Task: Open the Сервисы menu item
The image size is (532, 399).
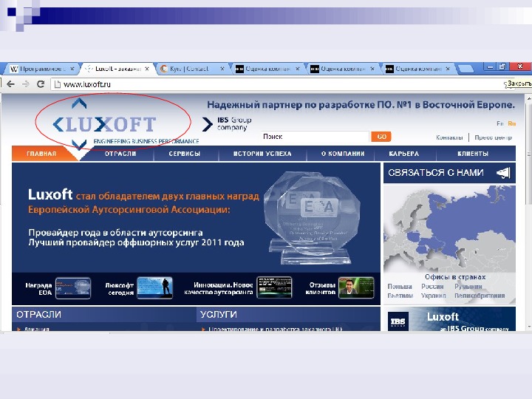Action: point(184,154)
